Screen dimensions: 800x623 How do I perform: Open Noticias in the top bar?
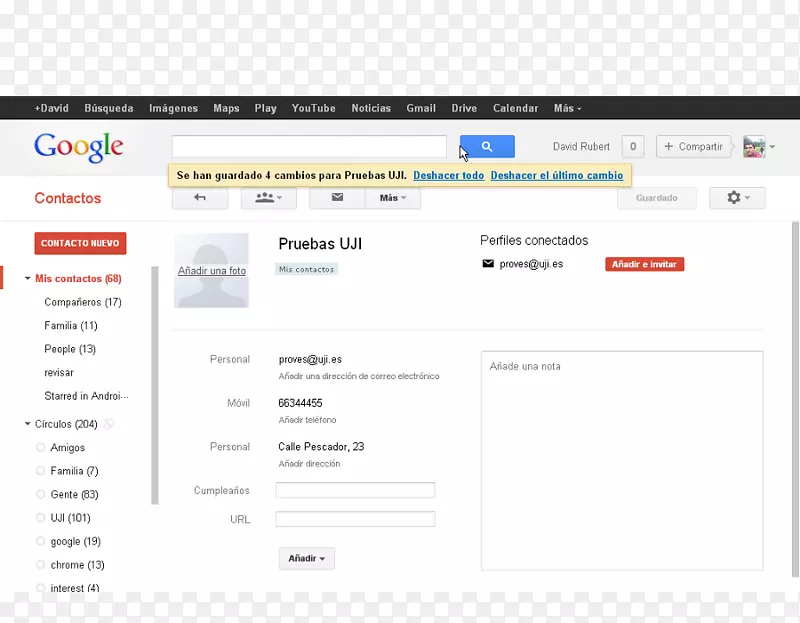point(371,108)
